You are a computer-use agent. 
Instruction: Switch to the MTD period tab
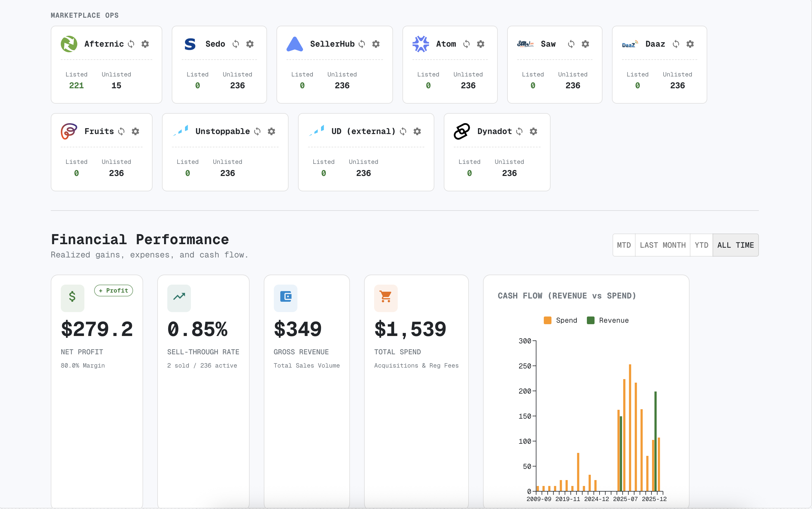(624, 245)
